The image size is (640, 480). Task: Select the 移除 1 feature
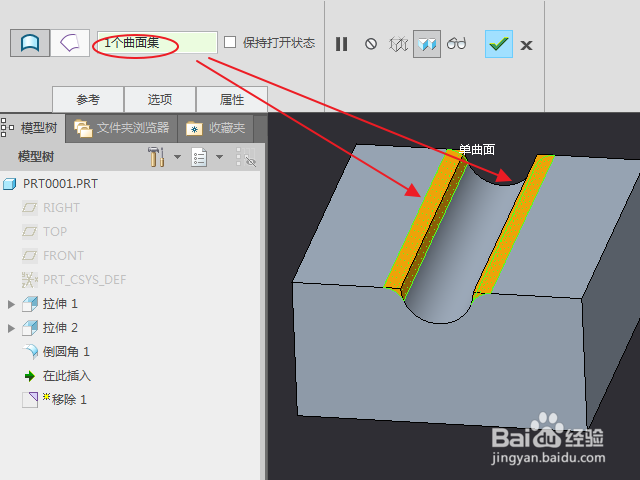coord(69,400)
